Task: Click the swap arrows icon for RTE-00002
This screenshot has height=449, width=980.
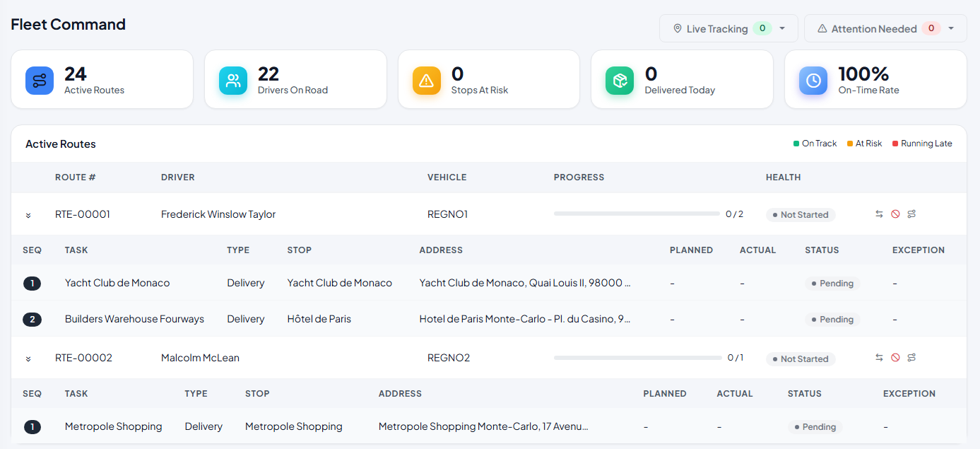Action: pos(879,358)
